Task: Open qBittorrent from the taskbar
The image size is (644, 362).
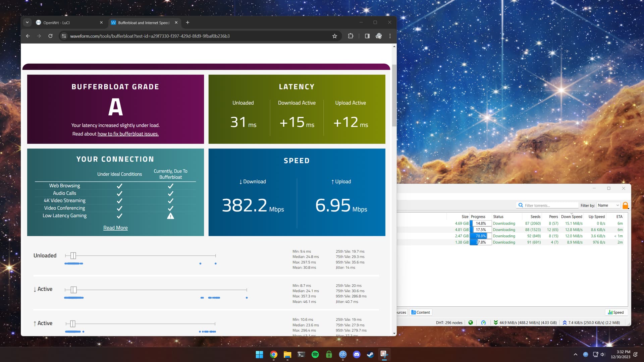Action: point(343,355)
